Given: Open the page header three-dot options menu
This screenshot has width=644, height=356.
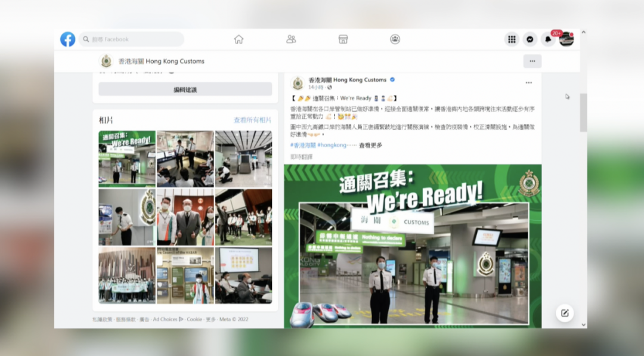Looking at the screenshot, I should 532,61.
